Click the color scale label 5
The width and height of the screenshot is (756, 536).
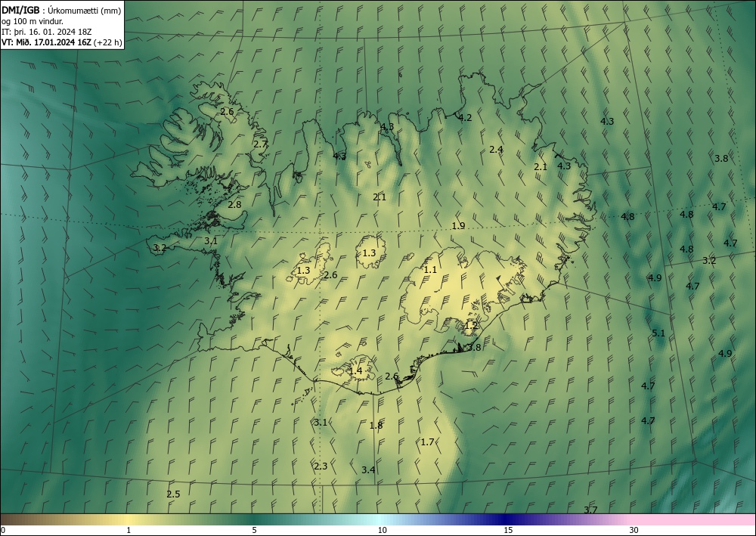(254, 530)
